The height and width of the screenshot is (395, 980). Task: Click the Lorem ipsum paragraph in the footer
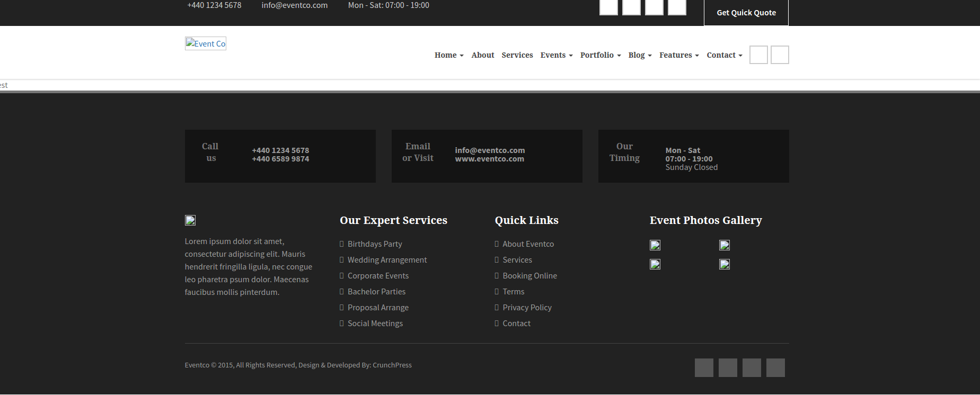pyautogui.click(x=249, y=267)
